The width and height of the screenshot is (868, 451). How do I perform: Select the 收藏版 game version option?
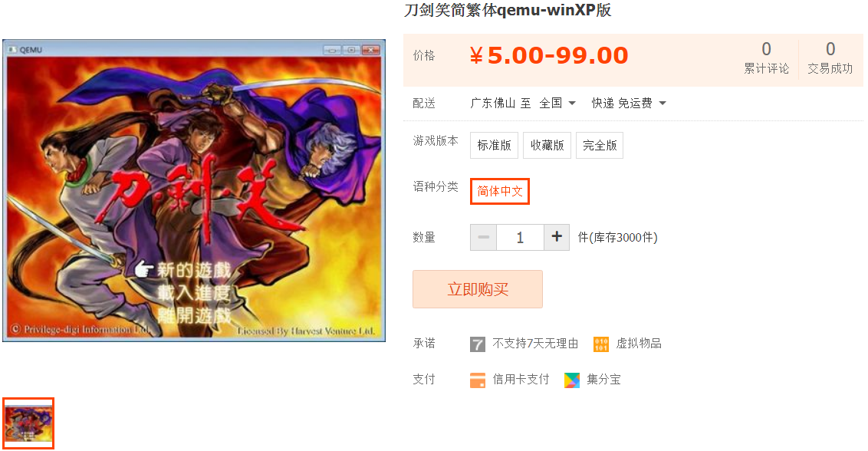[547, 145]
